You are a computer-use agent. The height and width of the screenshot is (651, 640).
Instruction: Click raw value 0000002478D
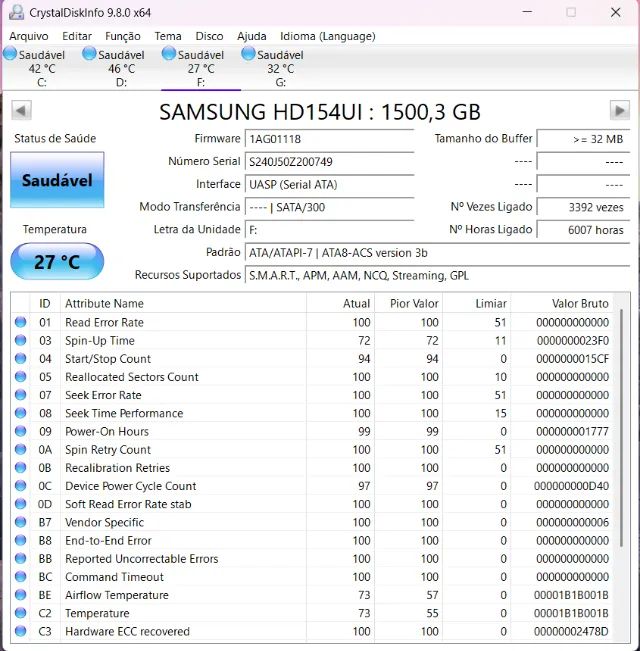(571, 631)
